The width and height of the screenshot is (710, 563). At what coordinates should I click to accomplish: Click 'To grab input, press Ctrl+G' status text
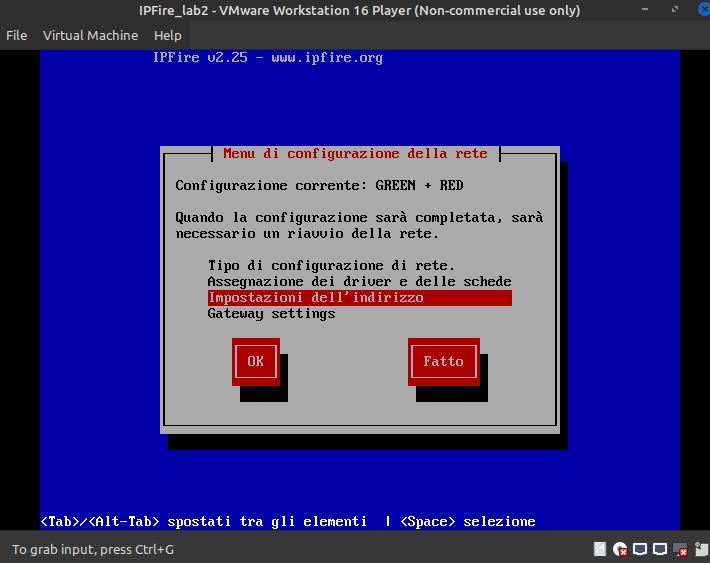point(93,549)
